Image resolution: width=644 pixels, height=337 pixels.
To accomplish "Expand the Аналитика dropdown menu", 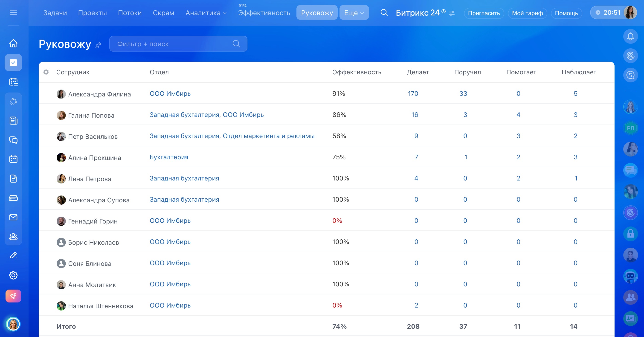I will click(206, 13).
